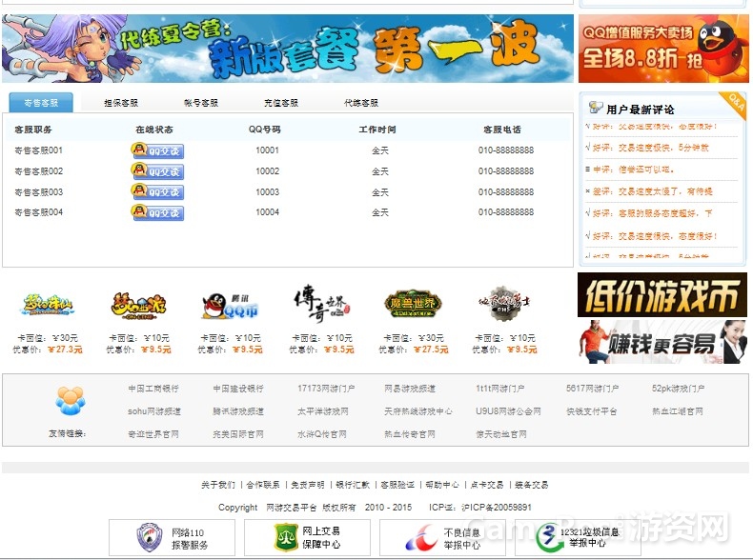
Task: Open the 1t1t网游门户 link
Action: [499, 389]
